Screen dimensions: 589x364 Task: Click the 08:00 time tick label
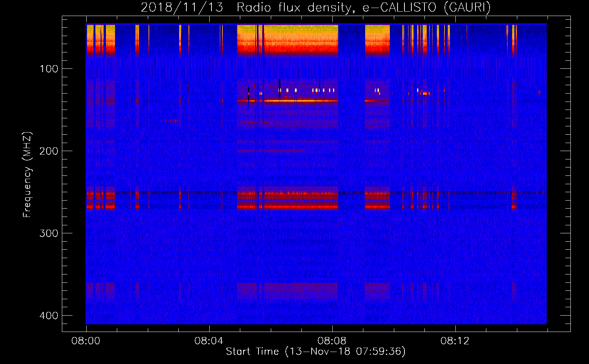click(86, 341)
